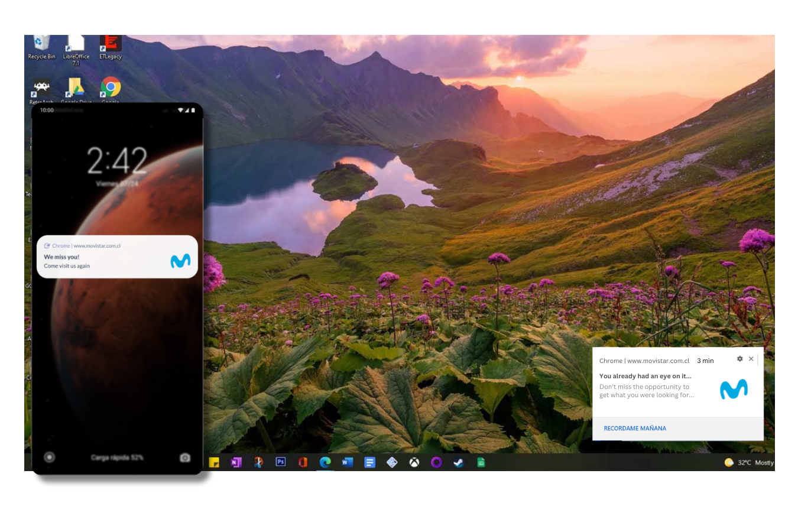Image resolution: width=798 pixels, height=532 pixels.
Task: Open the Google Sheets taskbar icon
Action: (x=481, y=462)
